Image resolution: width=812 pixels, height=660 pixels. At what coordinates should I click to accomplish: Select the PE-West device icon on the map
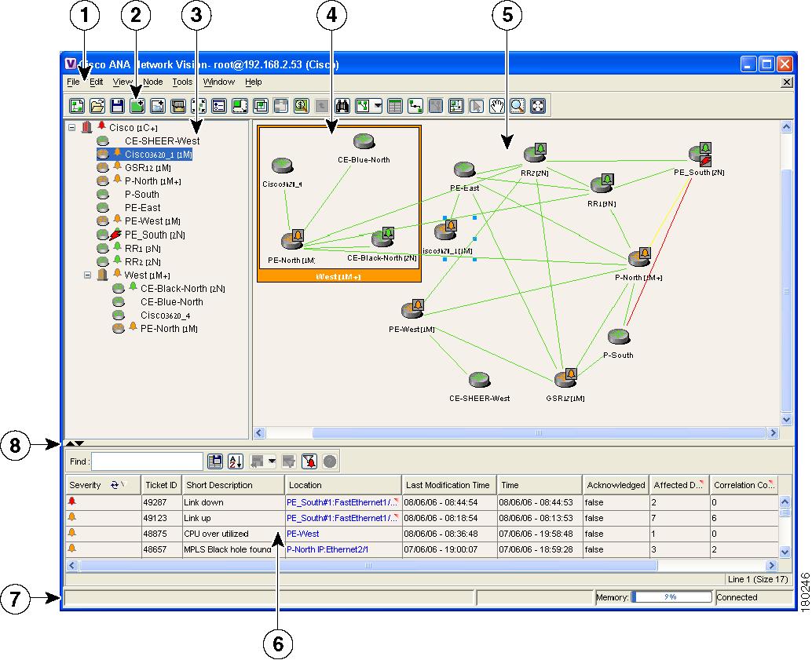click(413, 309)
